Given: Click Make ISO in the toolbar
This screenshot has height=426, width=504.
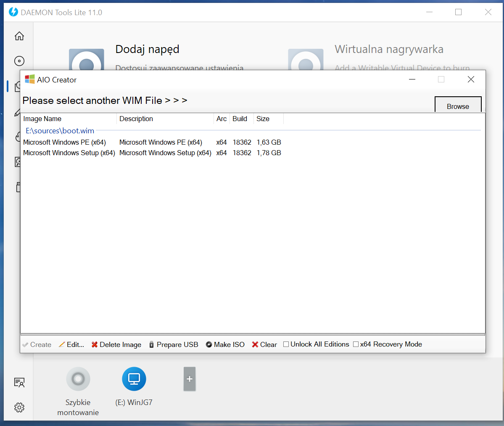Looking at the screenshot, I should (x=225, y=345).
